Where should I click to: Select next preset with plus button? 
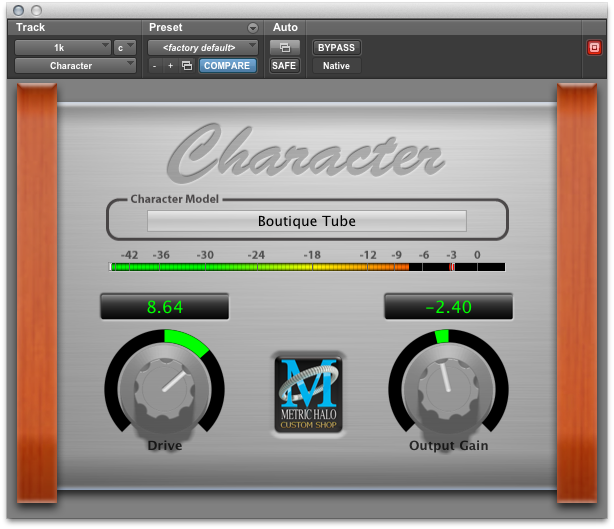click(x=170, y=66)
